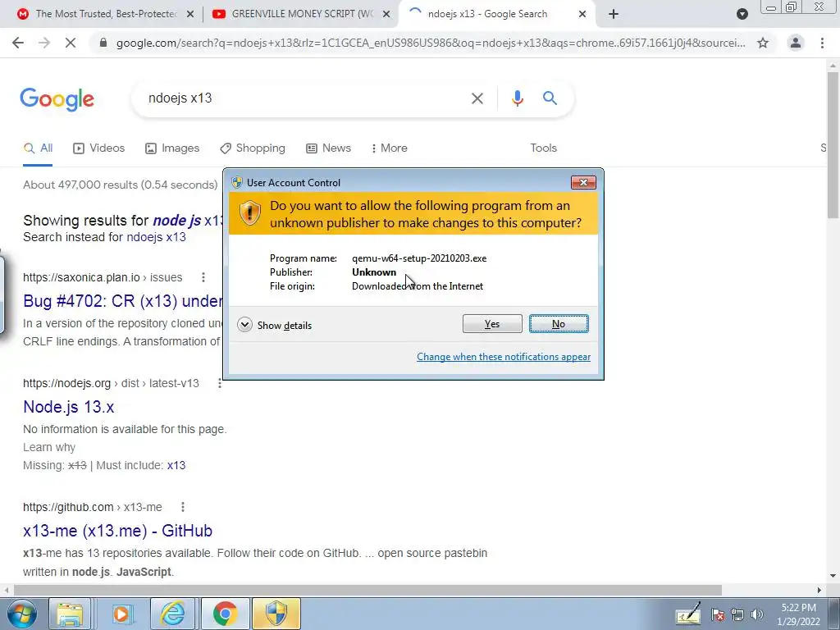Click the scroll down arrow
Viewport: 840px width, 630px height.
833,577
